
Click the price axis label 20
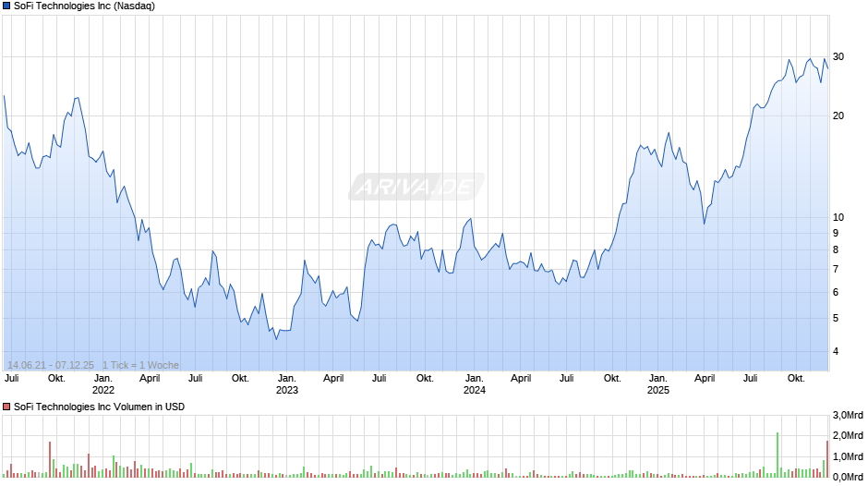pos(838,115)
